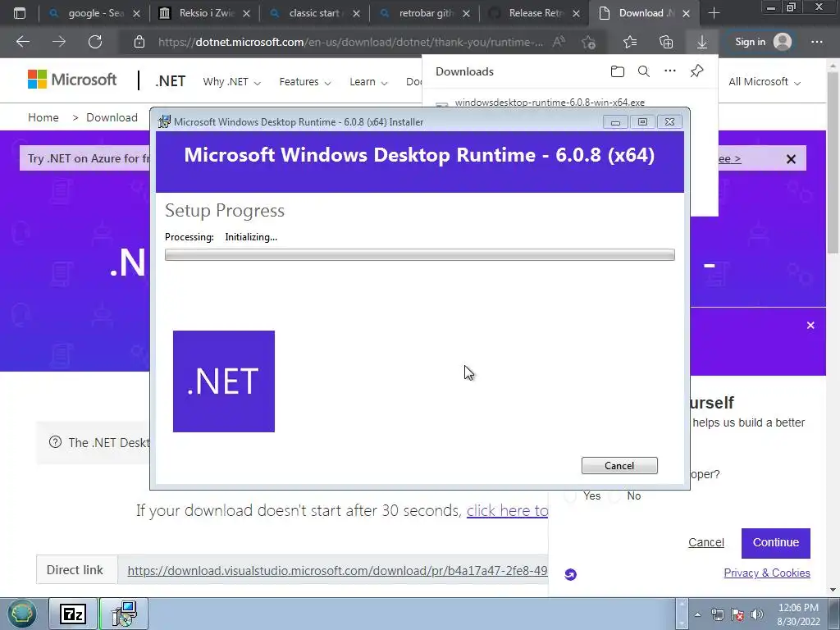
Task: Show hidden tray icons arrow
Action: (697, 614)
